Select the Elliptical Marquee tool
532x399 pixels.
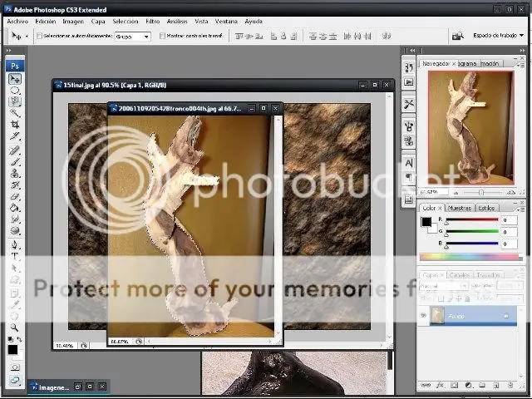[15, 91]
